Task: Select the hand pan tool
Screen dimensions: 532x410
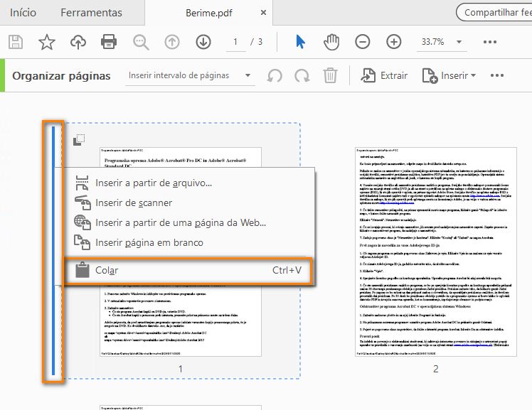Action: pyautogui.click(x=331, y=42)
